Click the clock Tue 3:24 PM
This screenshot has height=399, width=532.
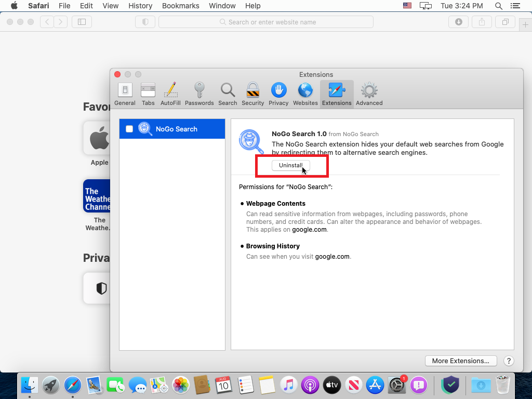point(461,6)
